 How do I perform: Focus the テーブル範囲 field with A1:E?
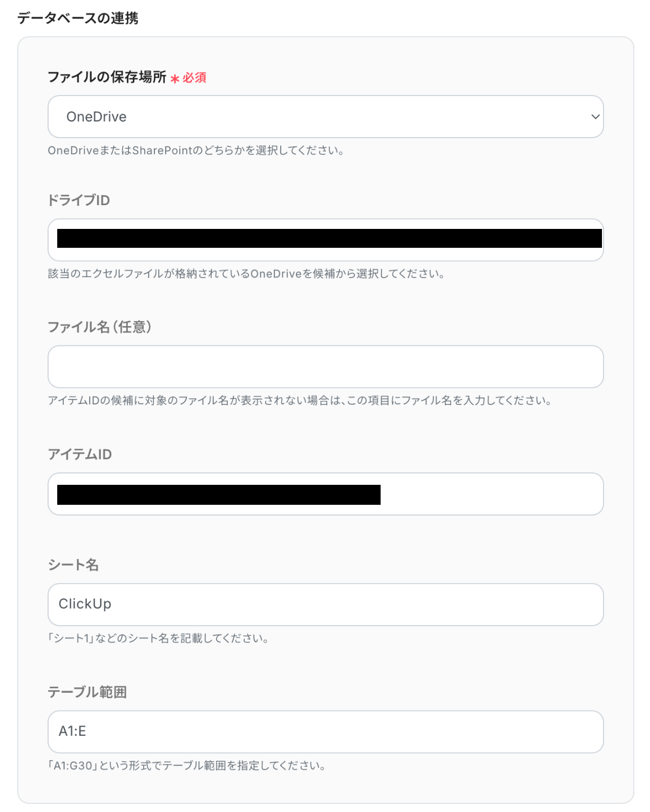(x=325, y=732)
